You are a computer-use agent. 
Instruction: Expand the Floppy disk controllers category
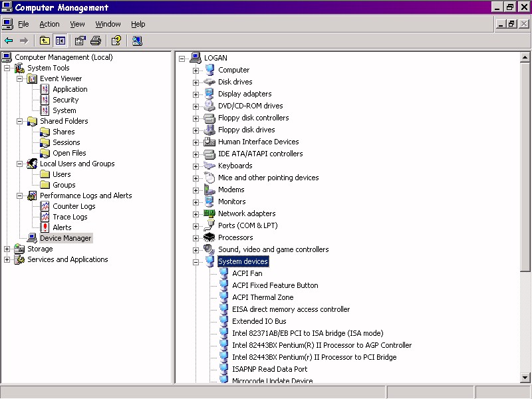pyautogui.click(x=196, y=118)
